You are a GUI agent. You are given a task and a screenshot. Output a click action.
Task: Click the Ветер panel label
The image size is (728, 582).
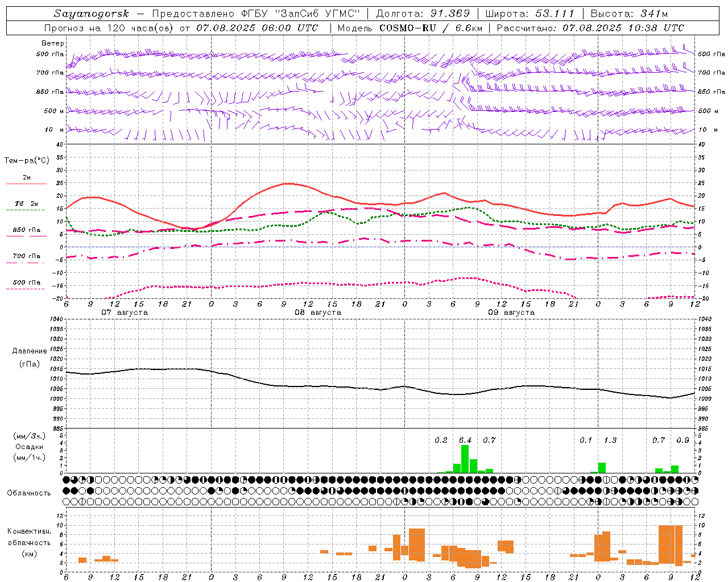pyautogui.click(x=53, y=43)
